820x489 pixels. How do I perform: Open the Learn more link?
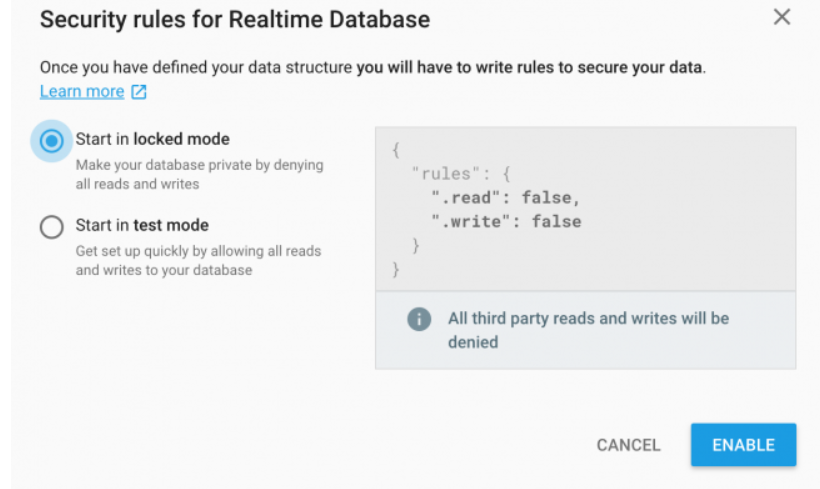pos(82,92)
